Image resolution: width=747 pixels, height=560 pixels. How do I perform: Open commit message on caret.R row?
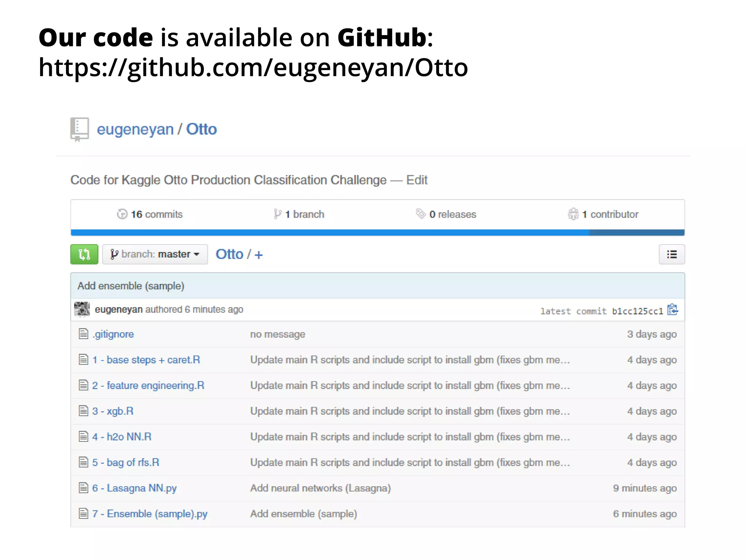[x=410, y=360]
